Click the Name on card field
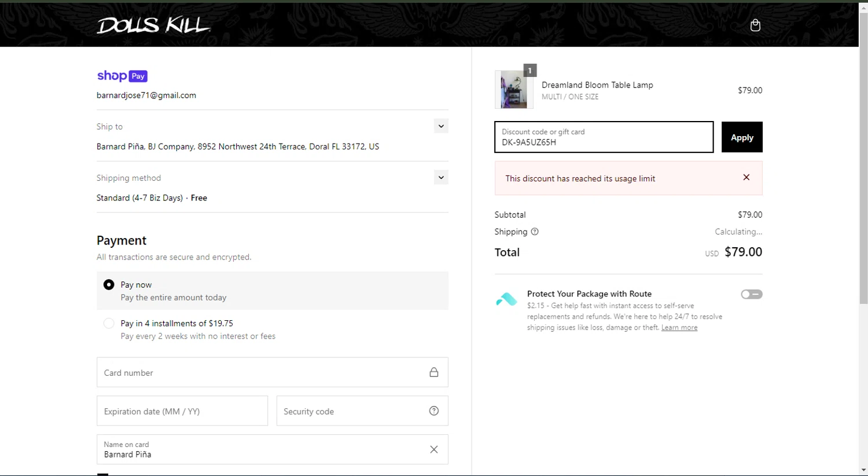 [273, 449]
